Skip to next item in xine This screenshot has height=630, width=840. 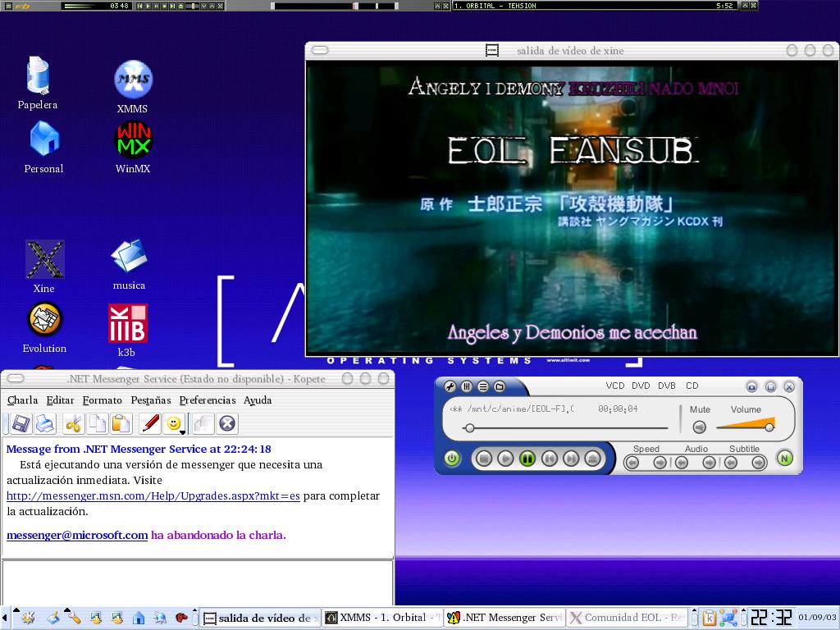[x=571, y=459]
